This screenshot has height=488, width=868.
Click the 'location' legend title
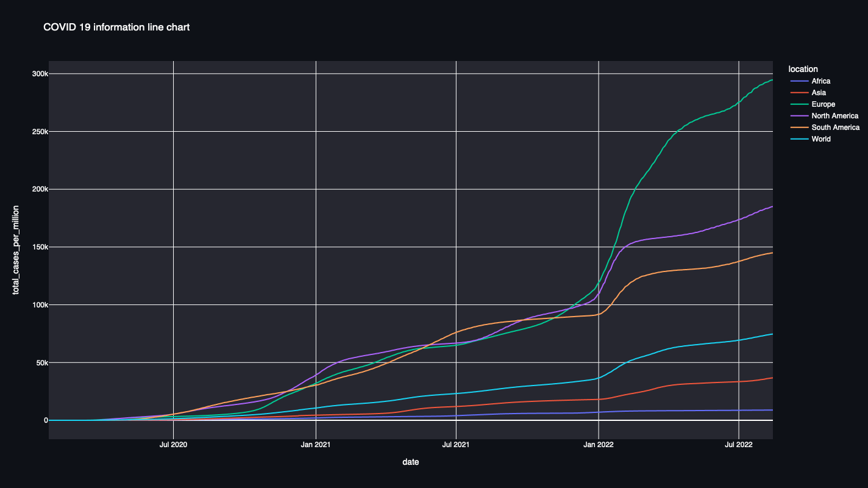coord(803,69)
